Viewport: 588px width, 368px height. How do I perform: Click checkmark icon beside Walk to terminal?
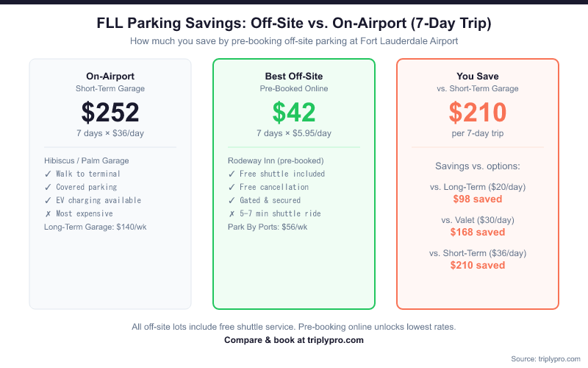coord(48,174)
